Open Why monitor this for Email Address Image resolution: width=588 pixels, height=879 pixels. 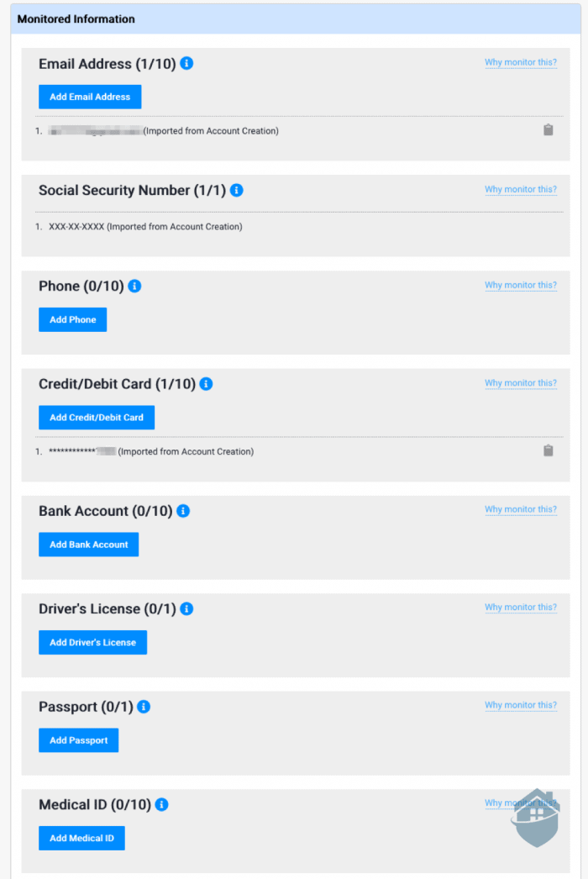pos(521,62)
